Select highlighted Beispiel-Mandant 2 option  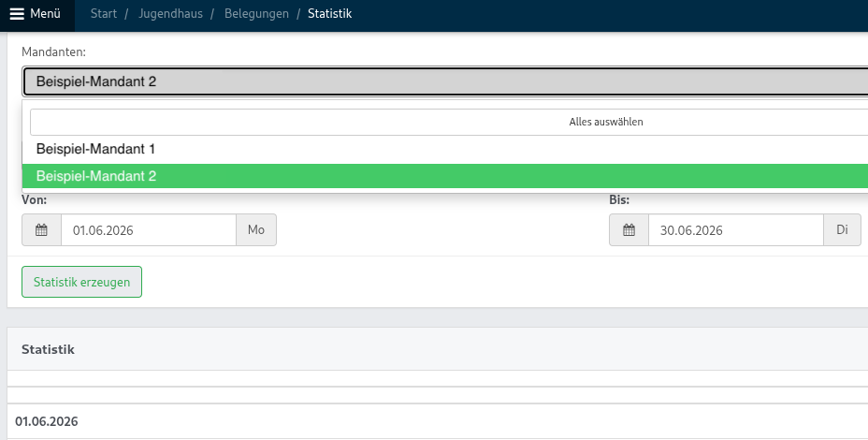pos(445,176)
